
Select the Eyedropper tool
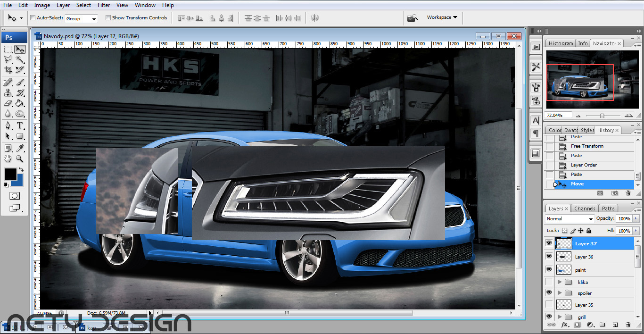[20, 148]
